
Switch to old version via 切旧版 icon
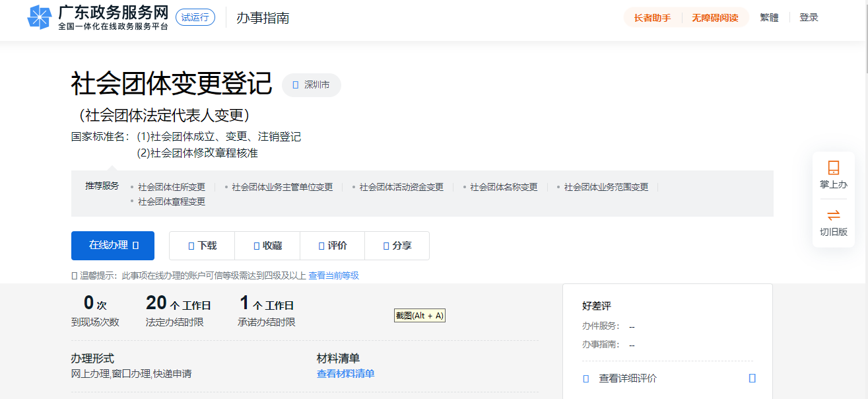833,223
